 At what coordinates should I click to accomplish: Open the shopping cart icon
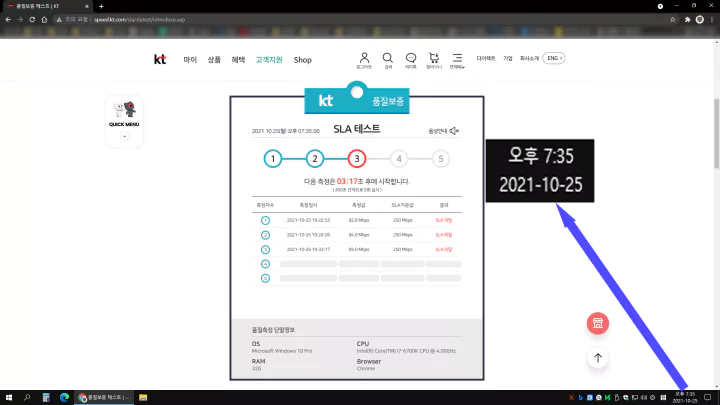click(x=434, y=60)
